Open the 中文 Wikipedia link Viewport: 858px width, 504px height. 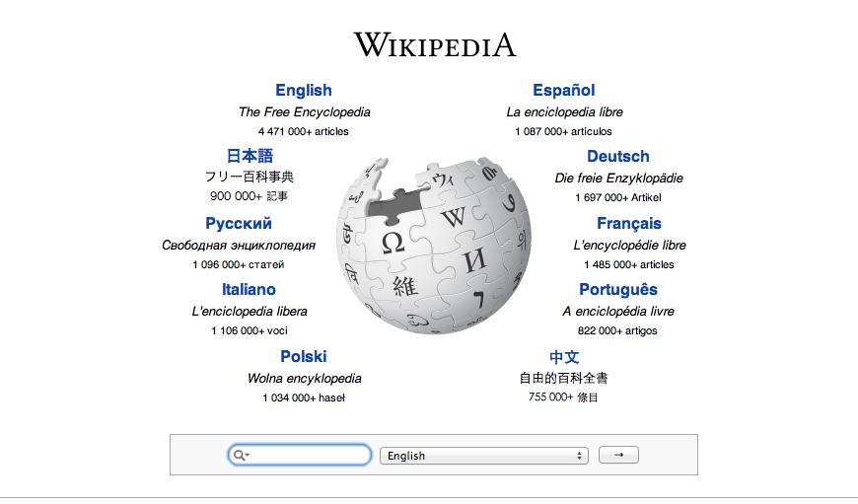[x=564, y=356]
